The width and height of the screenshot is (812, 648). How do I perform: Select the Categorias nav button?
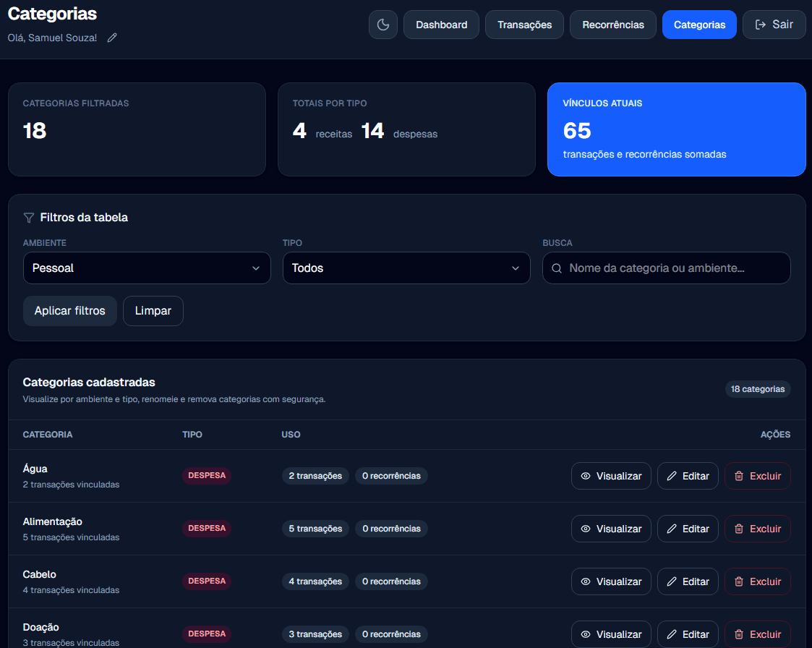[x=699, y=25]
